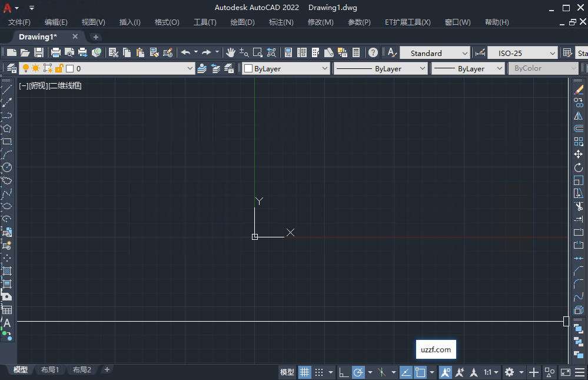
Task: Toggle Grid display in the status bar
Action: tap(304, 372)
